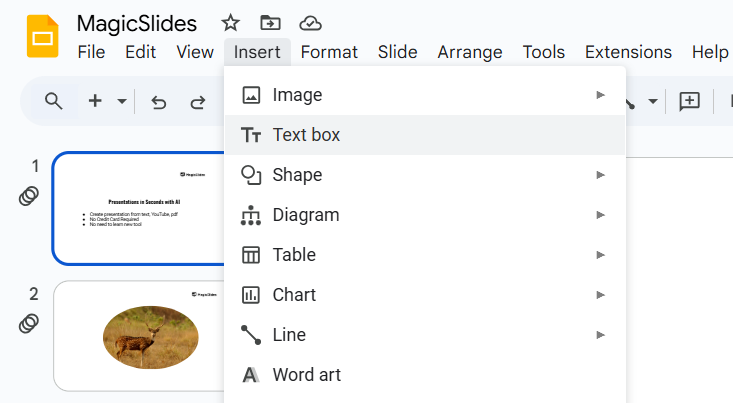Open the Extensions menu
Image resolution: width=733 pixels, height=403 pixels.
[628, 52]
